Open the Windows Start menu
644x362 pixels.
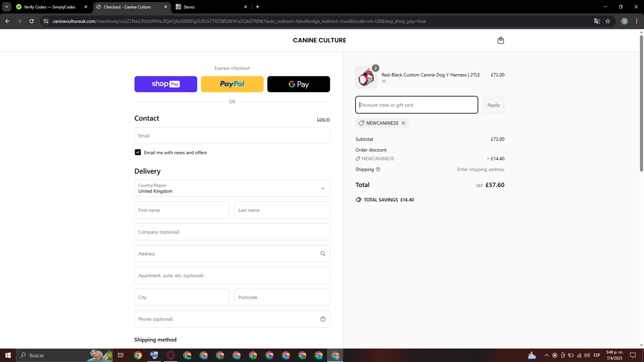point(8,355)
